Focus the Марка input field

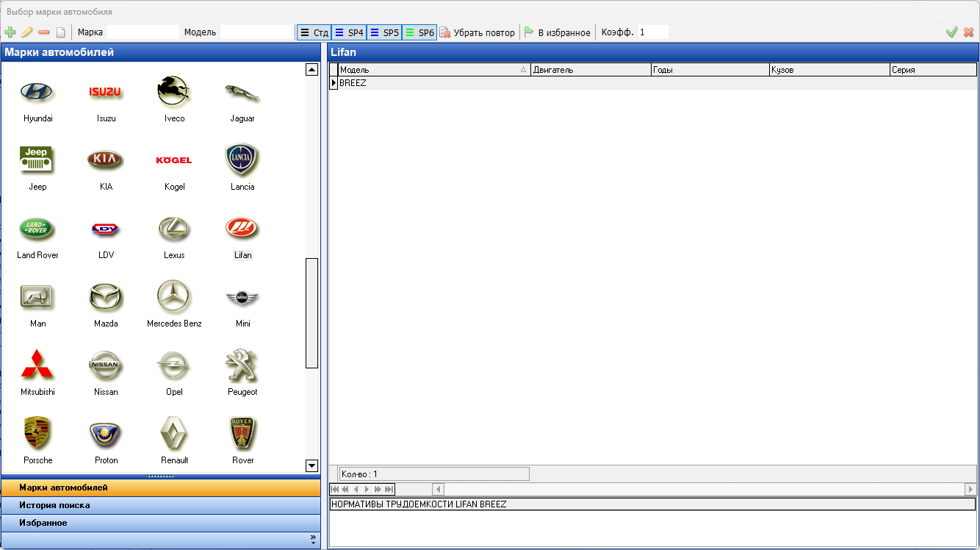pyautogui.click(x=143, y=32)
